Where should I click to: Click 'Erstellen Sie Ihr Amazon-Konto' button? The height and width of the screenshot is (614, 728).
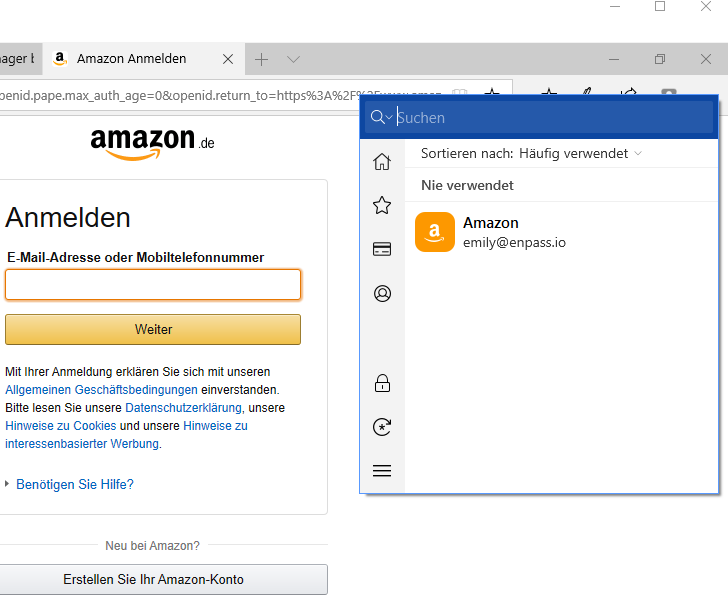pos(153,579)
